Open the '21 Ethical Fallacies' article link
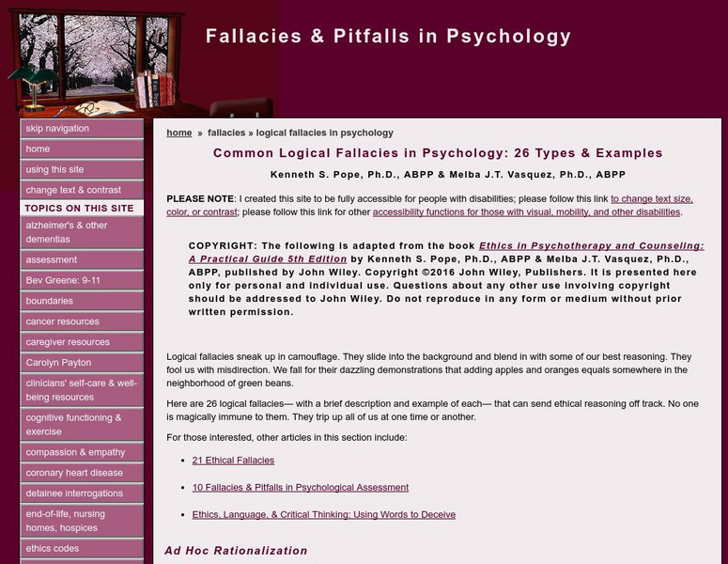The height and width of the screenshot is (564, 728). (233, 461)
